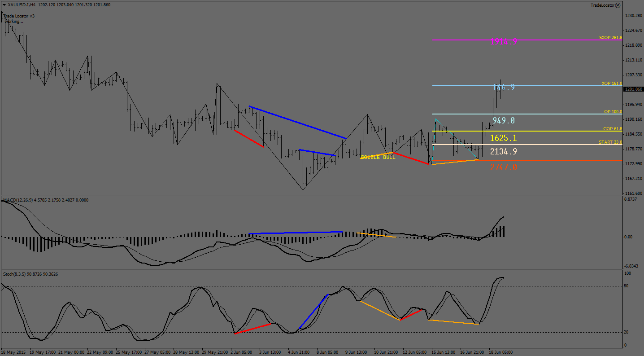Click the white 2134.9 value text
The height and width of the screenshot is (356, 644).
pos(503,152)
